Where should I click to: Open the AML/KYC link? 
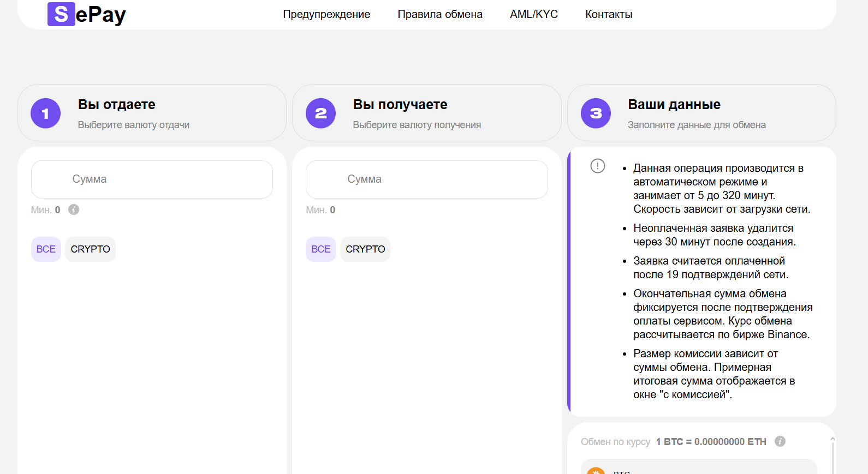click(x=534, y=14)
